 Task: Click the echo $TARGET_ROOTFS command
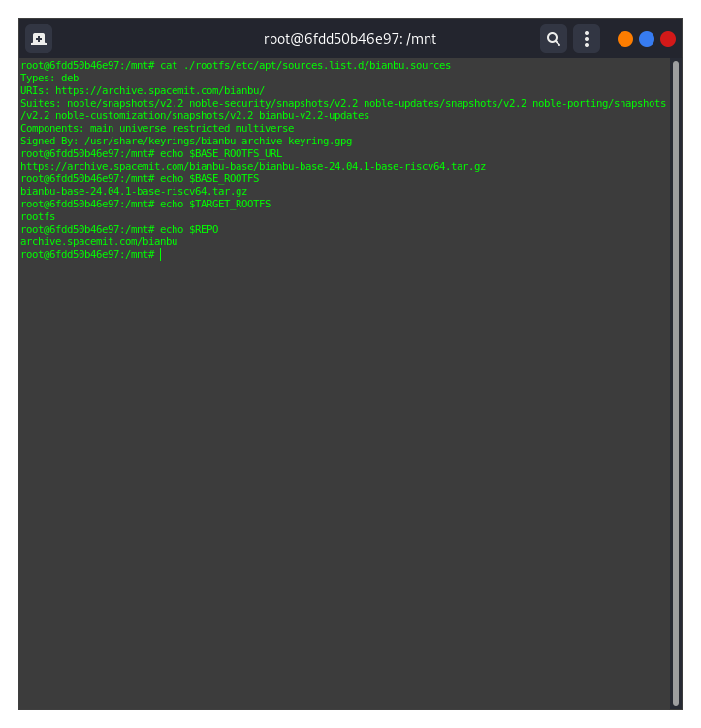click(x=215, y=204)
